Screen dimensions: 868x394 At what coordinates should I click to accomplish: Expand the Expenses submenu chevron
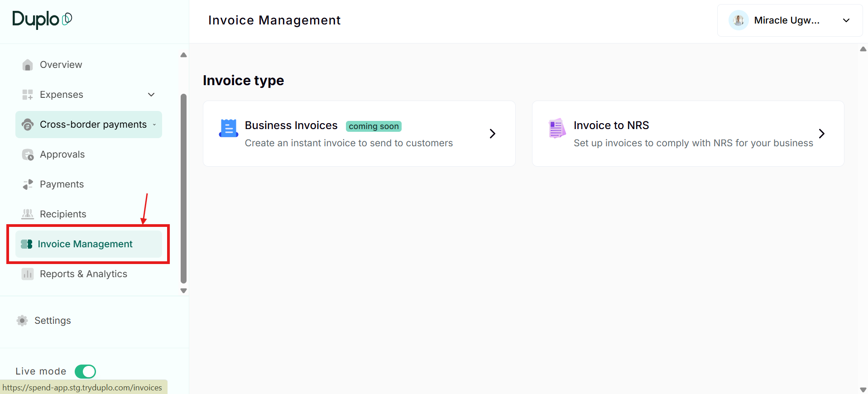click(x=151, y=95)
